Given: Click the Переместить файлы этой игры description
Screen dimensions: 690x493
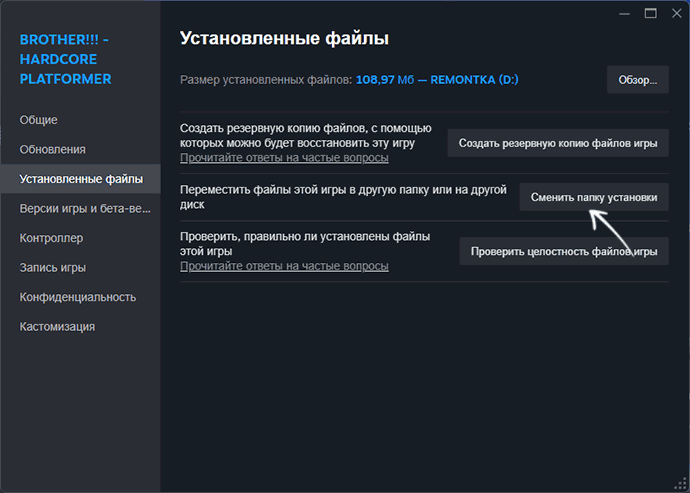Looking at the screenshot, I should (343, 197).
